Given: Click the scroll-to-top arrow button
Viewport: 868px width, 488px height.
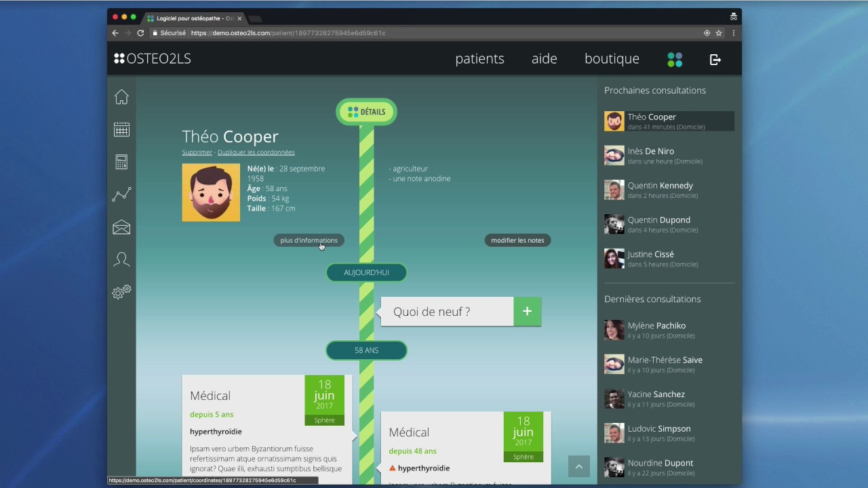Looking at the screenshot, I should click(x=578, y=466).
